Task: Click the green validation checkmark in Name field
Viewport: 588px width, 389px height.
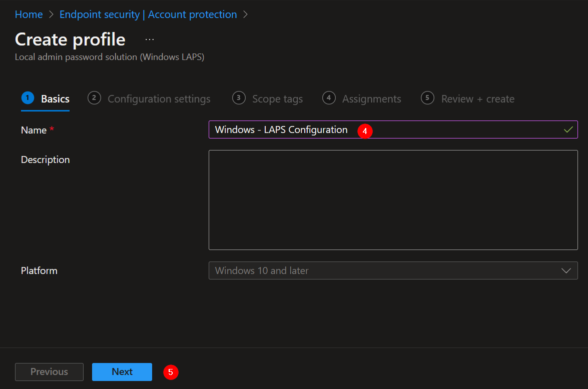Action: click(x=568, y=129)
